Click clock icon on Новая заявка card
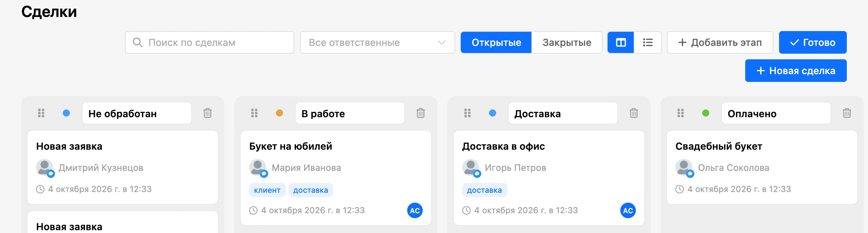The image size is (868, 233). click(x=40, y=189)
